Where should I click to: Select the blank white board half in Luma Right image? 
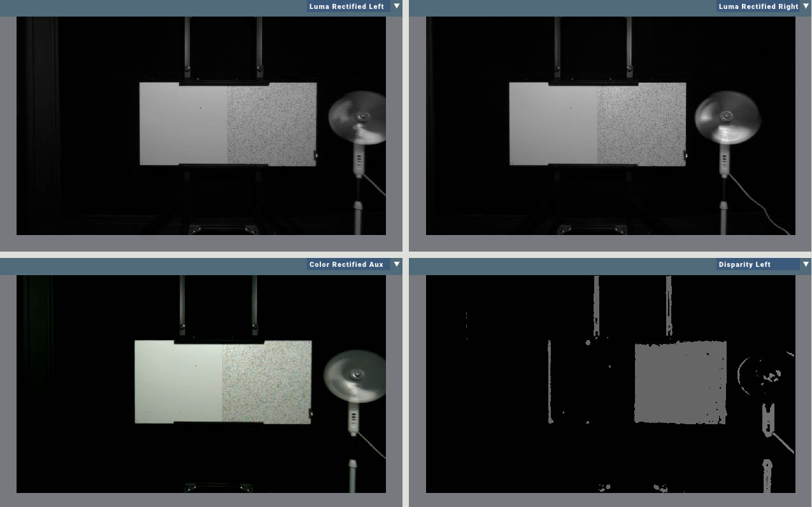click(x=553, y=124)
